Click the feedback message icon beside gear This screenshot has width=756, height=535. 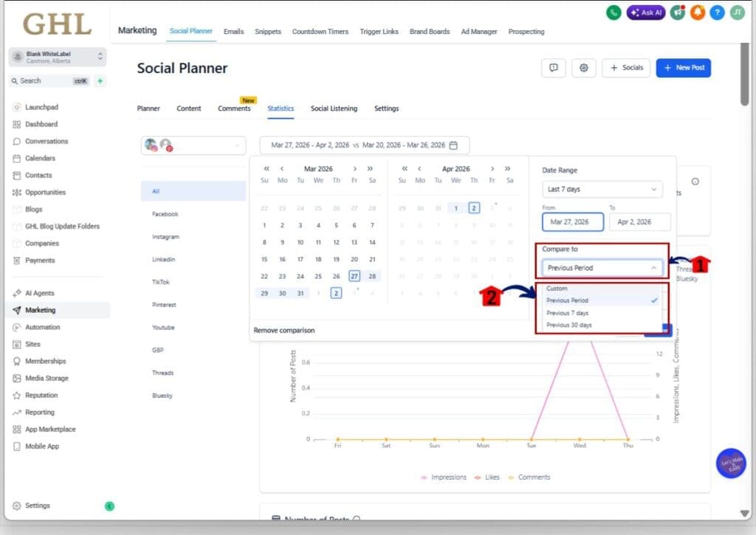coord(553,68)
